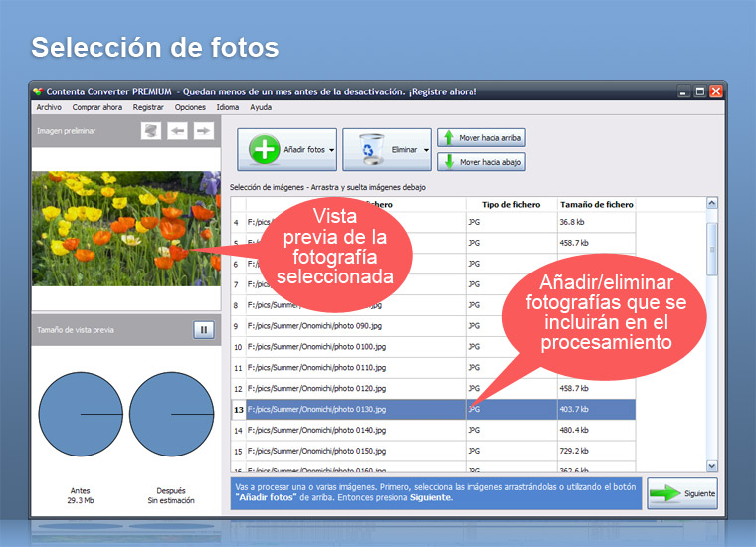Select row photo 0150.jpg
Screen dimensions: 756x547
(x=433, y=451)
